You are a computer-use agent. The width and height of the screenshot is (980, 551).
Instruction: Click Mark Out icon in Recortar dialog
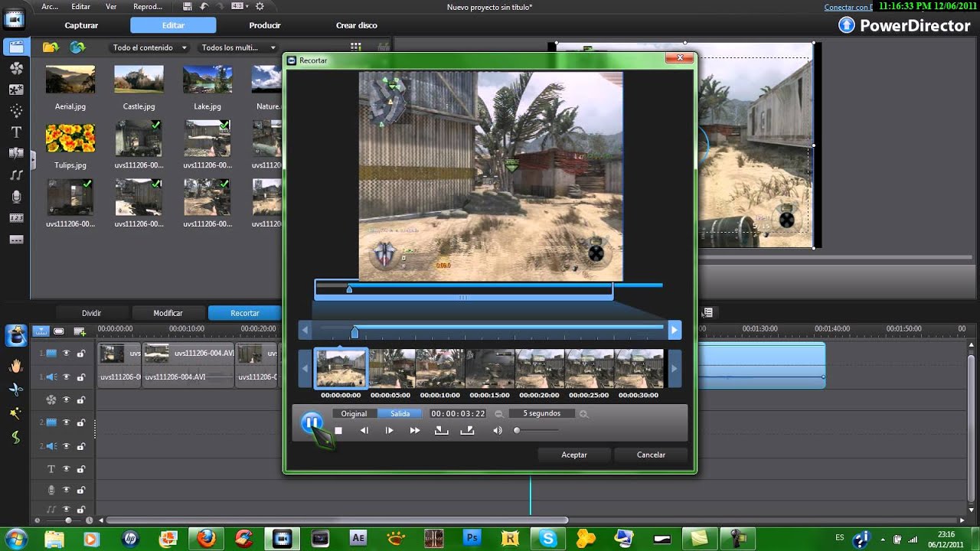[467, 431]
